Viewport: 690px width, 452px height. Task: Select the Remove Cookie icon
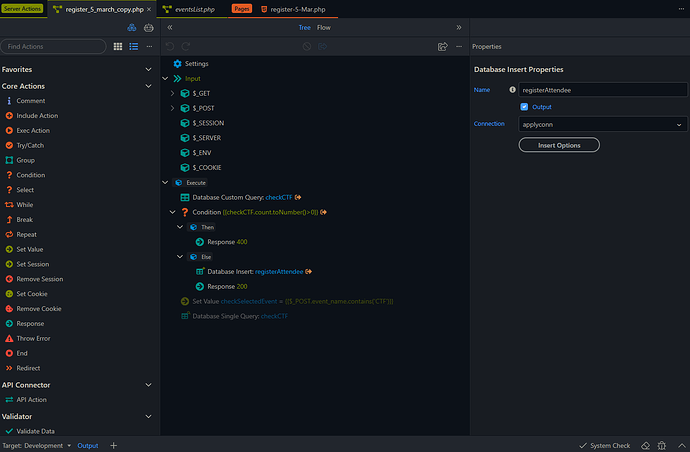click(x=9, y=309)
